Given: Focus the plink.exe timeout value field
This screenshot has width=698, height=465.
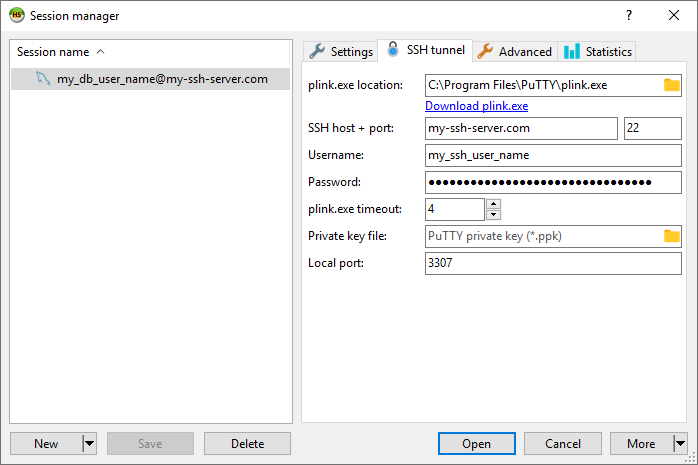Looking at the screenshot, I should (x=455, y=209).
